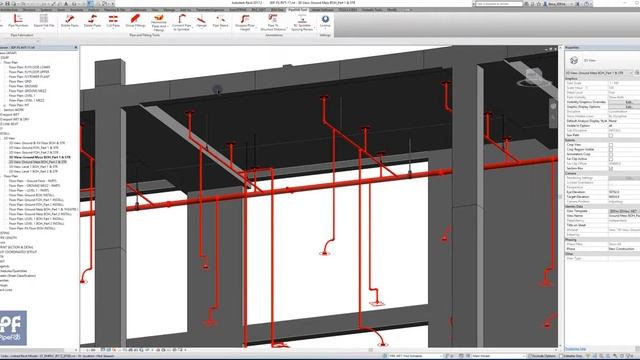640x360 pixels.
Task: Open the Manage ribbon tab
Action: (169, 9)
